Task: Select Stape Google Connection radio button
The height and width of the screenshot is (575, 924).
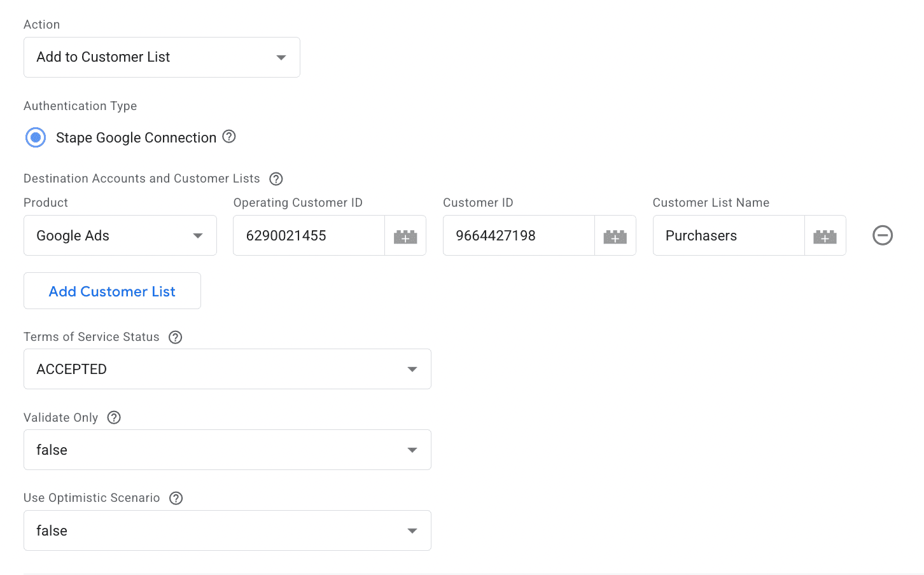Action: point(36,137)
